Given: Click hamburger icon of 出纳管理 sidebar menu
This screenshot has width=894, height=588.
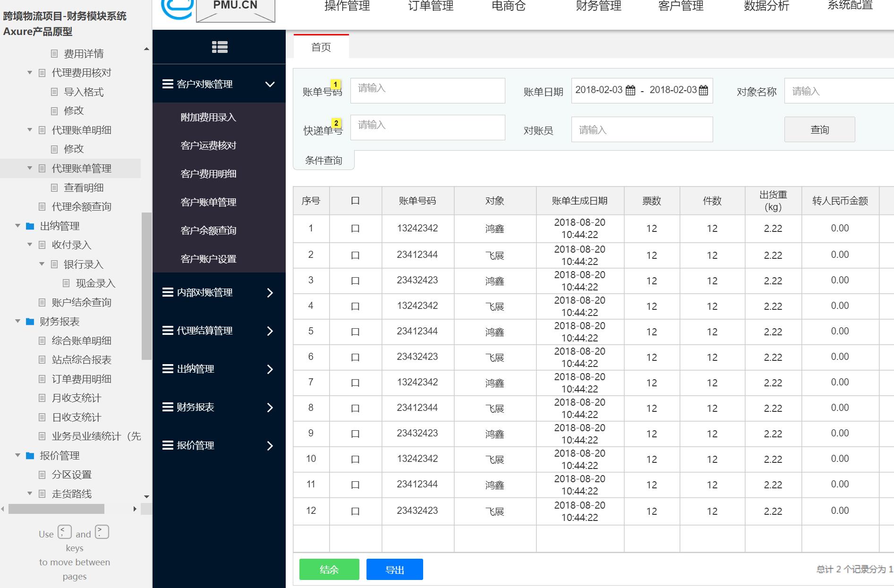Looking at the screenshot, I should click(168, 369).
